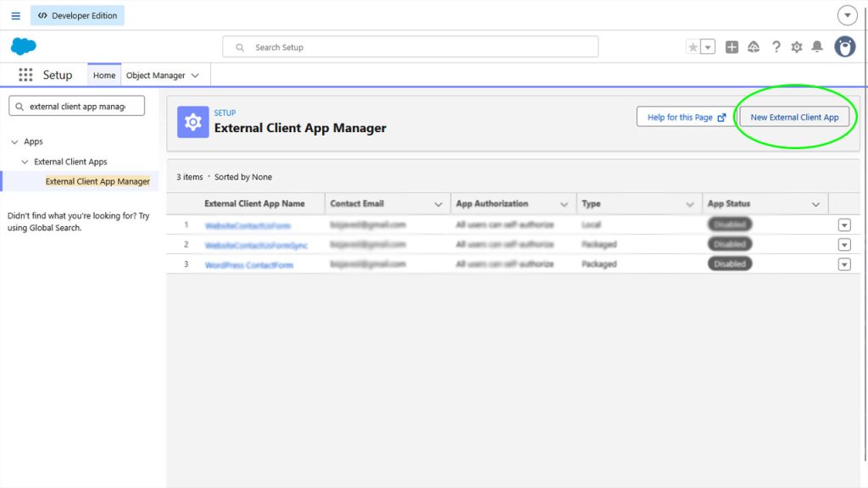Viewport: 868px width, 488px height.
Task: Open the Object Manager tab
Action: (x=156, y=75)
